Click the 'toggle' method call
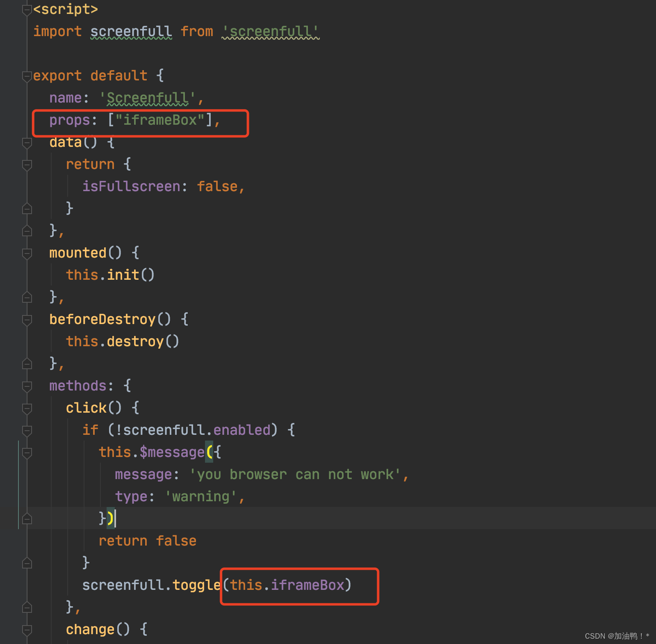This screenshot has height=644, width=656. tap(197, 585)
